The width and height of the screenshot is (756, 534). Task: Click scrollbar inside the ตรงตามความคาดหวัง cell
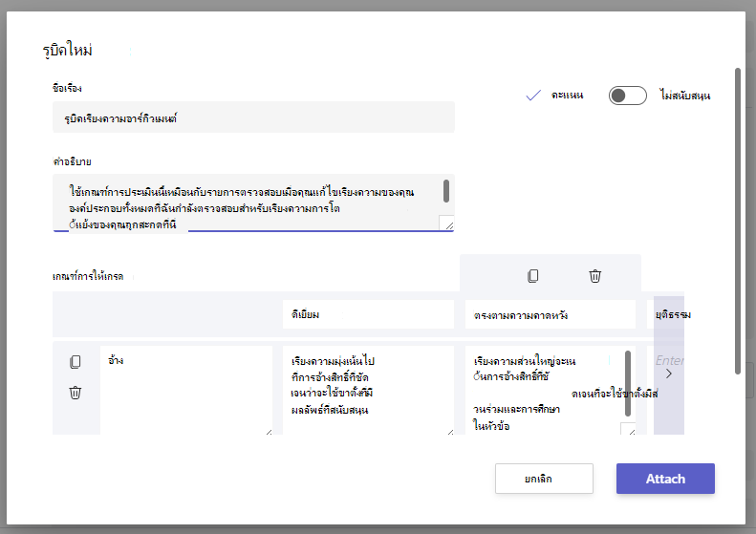pos(628,383)
